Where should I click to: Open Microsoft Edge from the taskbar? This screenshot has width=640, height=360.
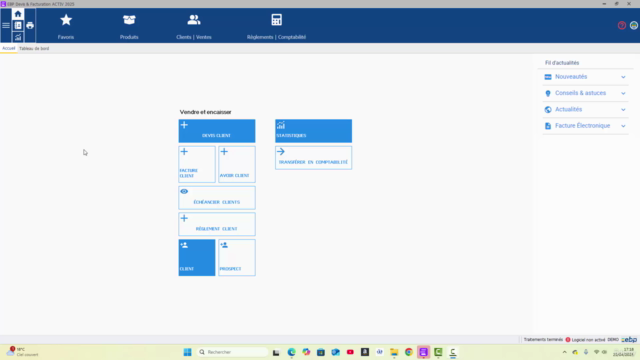(291, 352)
